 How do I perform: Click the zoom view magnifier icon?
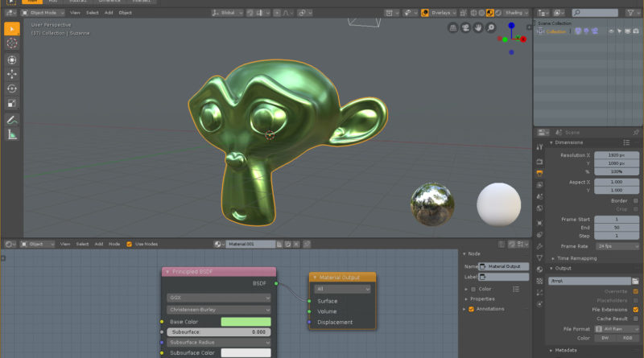[491, 28]
